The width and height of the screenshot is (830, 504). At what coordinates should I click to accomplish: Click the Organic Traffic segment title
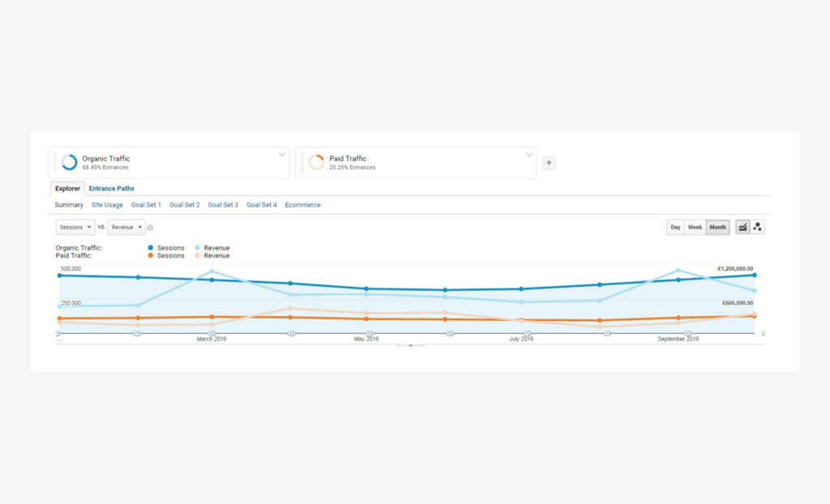coord(106,158)
